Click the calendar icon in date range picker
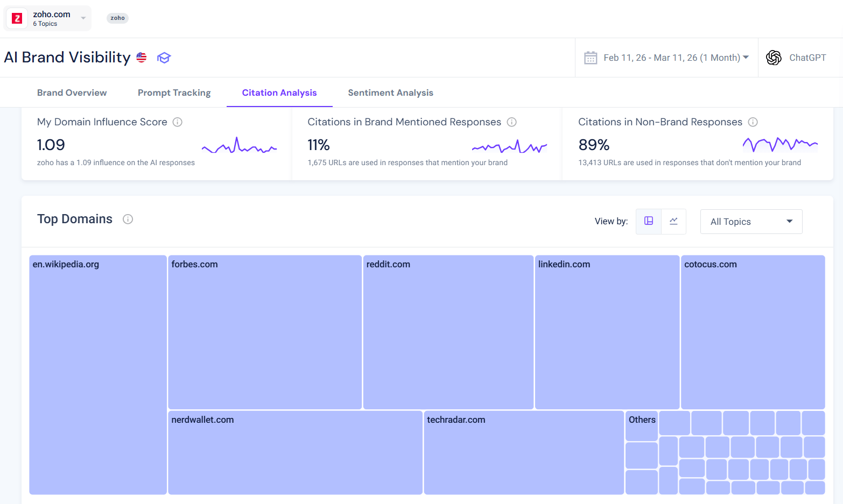 (591, 58)
